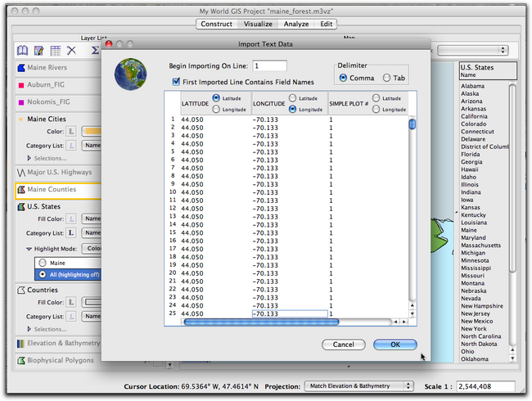Image resolution: width=532 pixels, height=401 pixels.
Task: Click the Elevation & Bathymetry layer icon
Action: (x=21, y=343)
